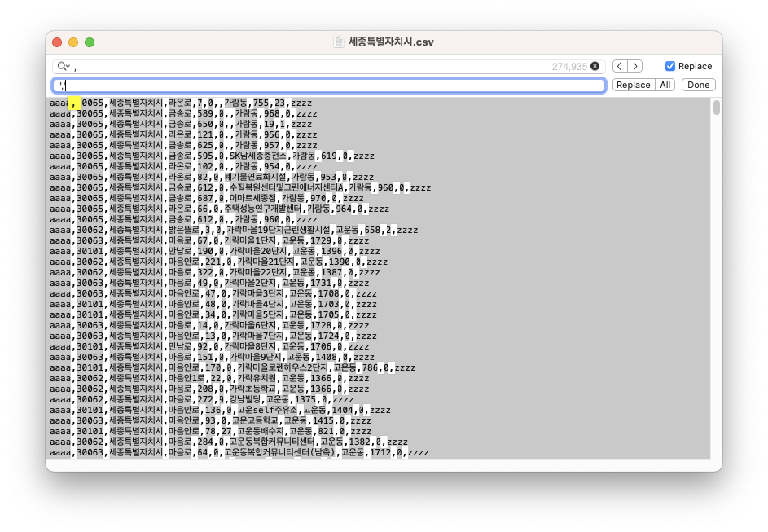Click the text 가락마을로렌하우스2단지
Screen dimensions: 768x532
pos(283,368)
